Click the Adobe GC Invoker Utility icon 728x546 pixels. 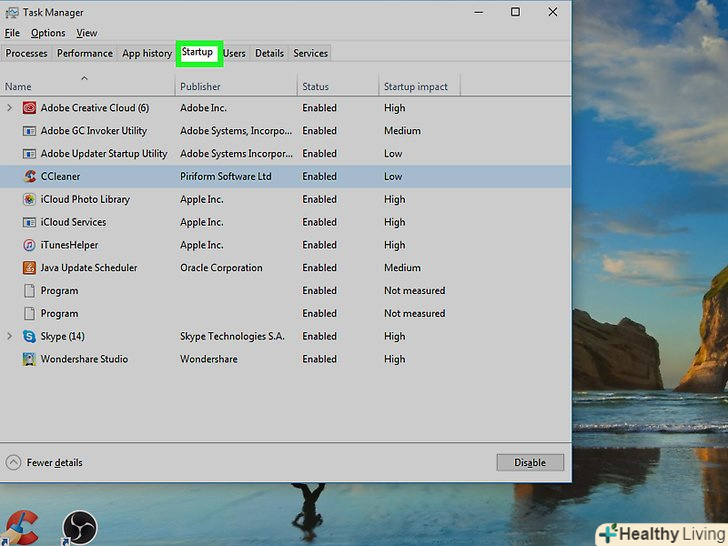29,131
